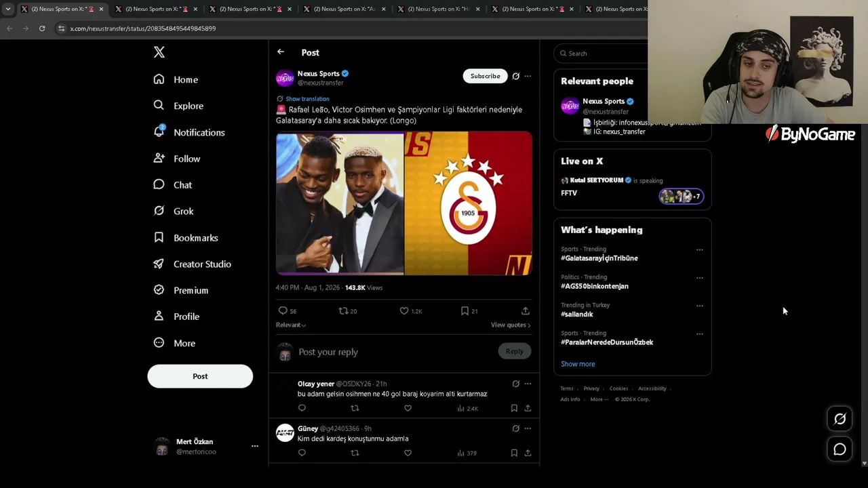Viewport: 868px width, 488px height.
Task: Open the floating chat bubble button
Action: click(x=840, y=449)
